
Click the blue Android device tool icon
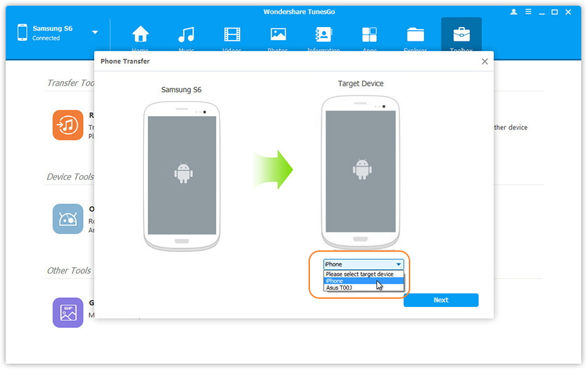68,219
